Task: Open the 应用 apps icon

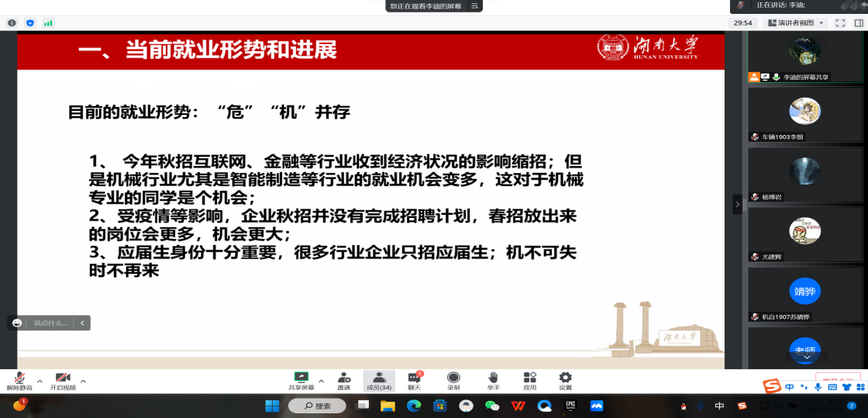Action: tap(530, 379)
